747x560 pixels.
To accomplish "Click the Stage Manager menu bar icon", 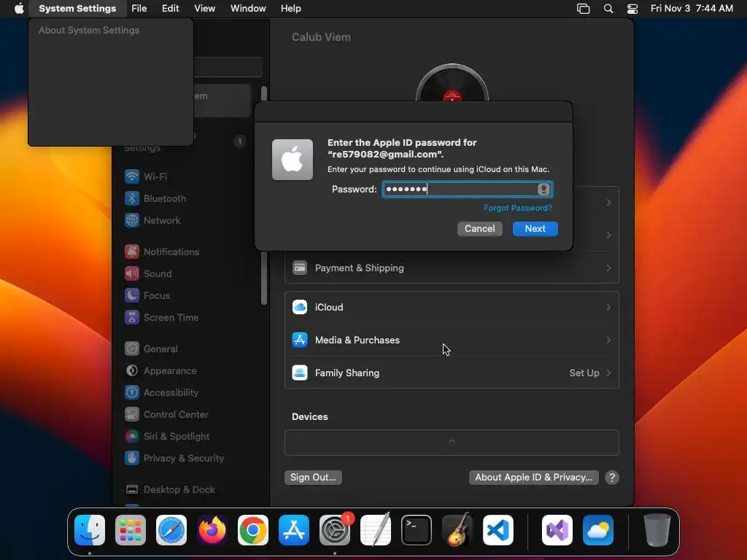I will 583,9.
